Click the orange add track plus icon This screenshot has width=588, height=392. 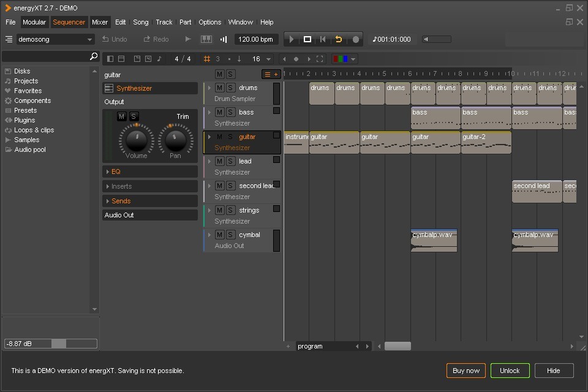(x=276, y=74)
